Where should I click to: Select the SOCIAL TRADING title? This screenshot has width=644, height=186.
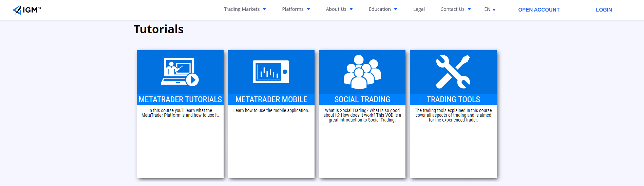point(362,99)
